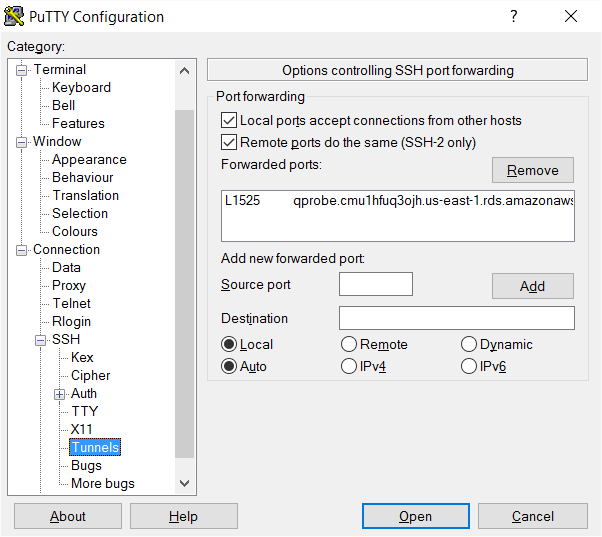
Task: Click the category list scroll down arrow
Action: 185,483
